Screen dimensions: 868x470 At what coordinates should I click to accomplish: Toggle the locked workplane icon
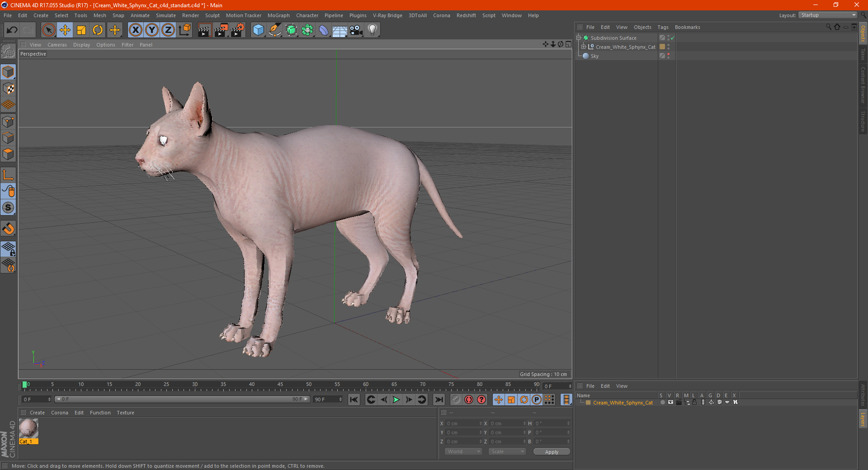[8, 249]
